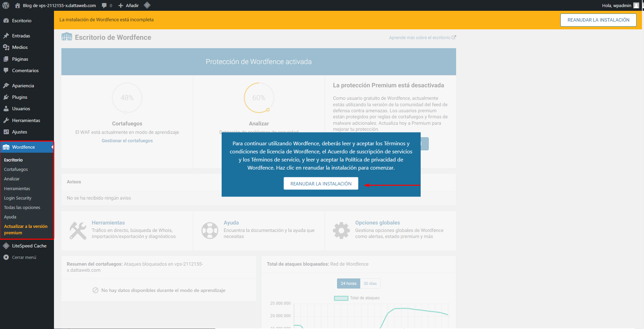Open the comments bubble in the admin bar
Screen dimensions: 644x329
(104, 5)
